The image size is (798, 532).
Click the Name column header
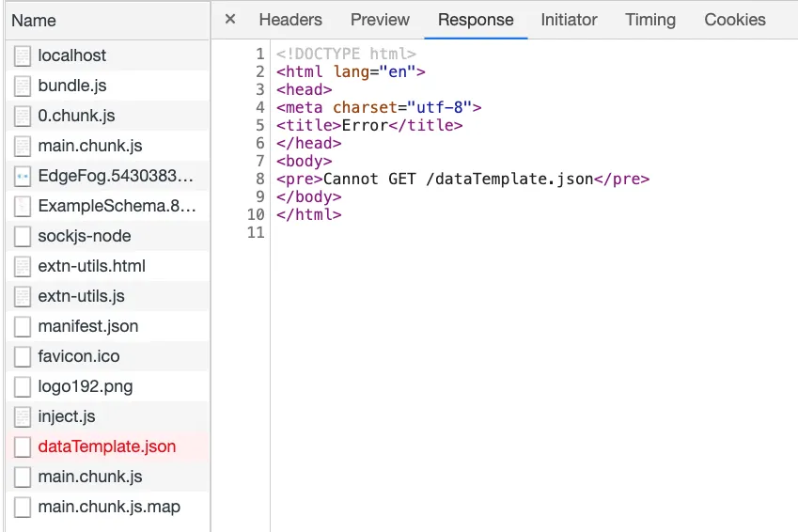coord(34,20)
